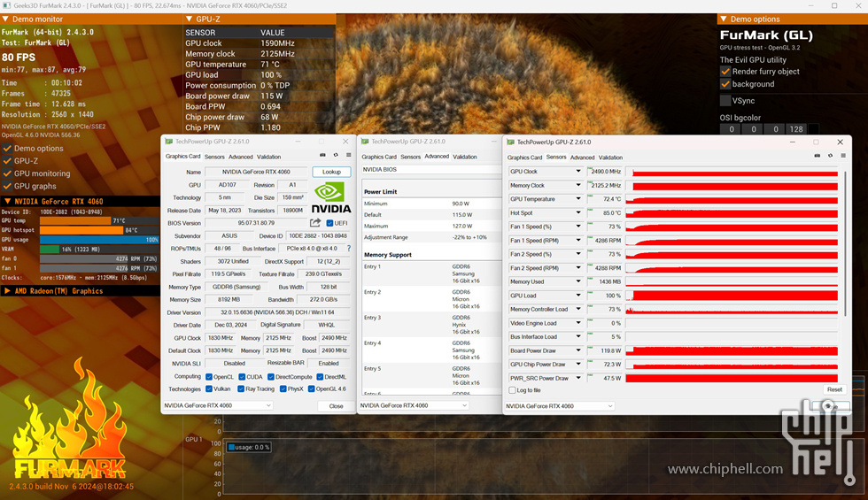The image size is (868, 500).
Task: Toggle GPU monitoring in Demo monitor
Action: tap(7, 173)
